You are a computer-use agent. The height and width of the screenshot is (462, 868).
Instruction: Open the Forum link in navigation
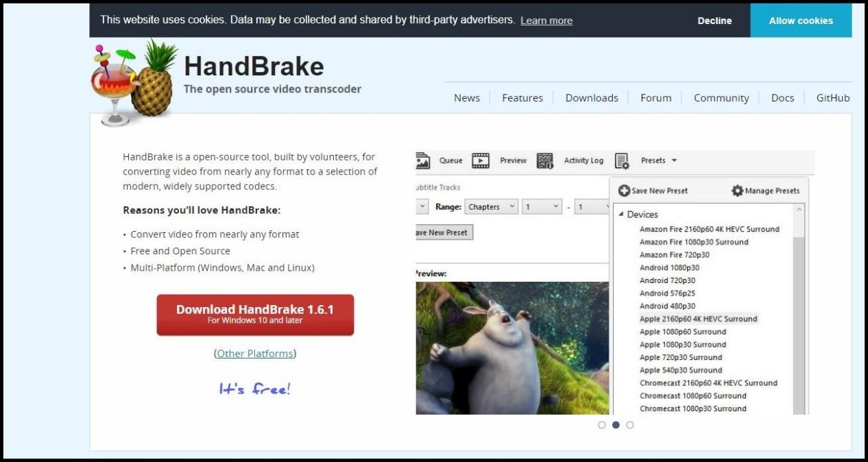tap(656, 98)
